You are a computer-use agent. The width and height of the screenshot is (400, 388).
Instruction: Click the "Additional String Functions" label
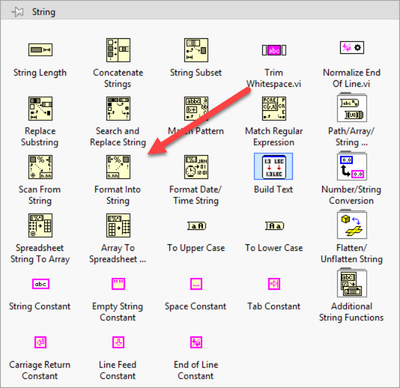pos(351,312)
